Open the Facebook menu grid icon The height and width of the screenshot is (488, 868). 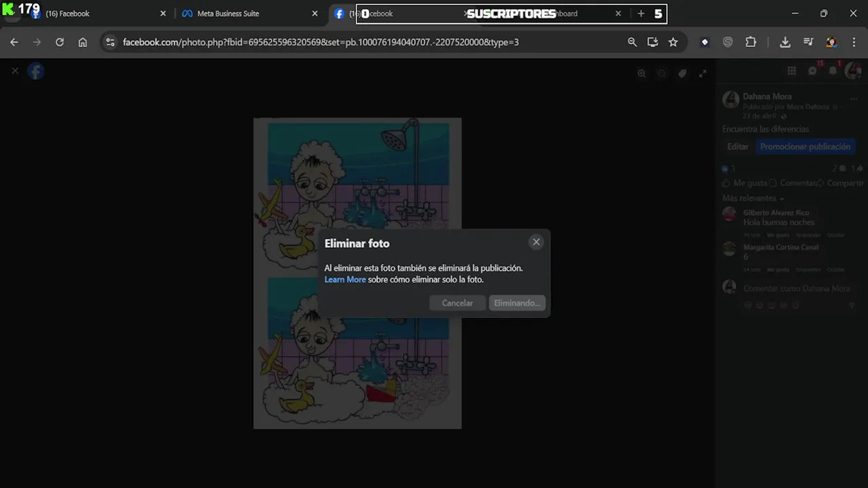pyautogui.click(x=791, y=71)
